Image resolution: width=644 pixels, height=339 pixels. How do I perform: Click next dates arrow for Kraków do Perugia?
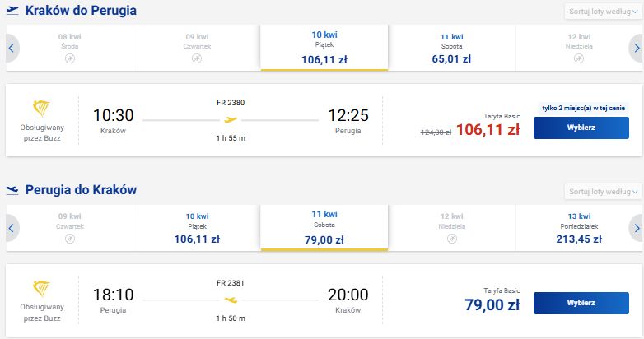tap(637, 48)
